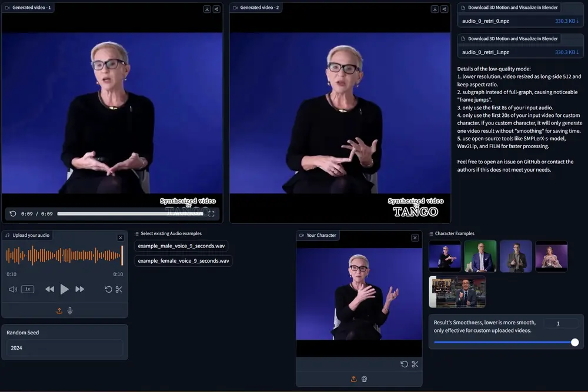Share Generated video - 1
This screenshot has width=588, height=392.
216,9
